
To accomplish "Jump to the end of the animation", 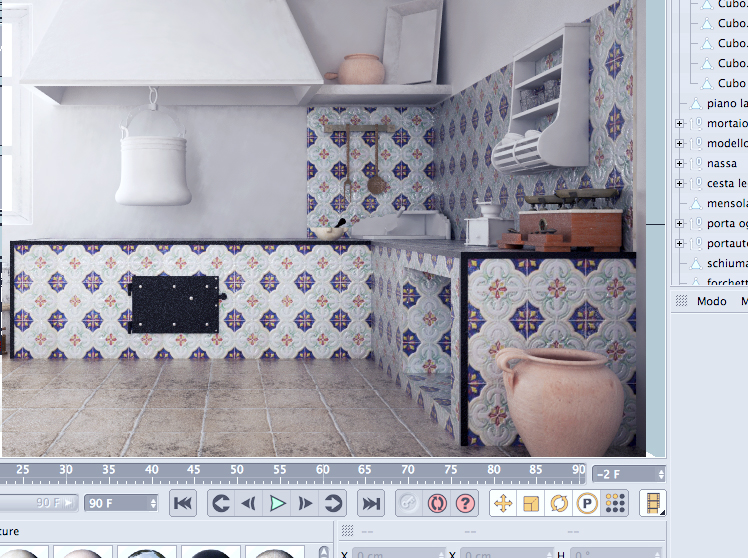I will coord(371,503).
